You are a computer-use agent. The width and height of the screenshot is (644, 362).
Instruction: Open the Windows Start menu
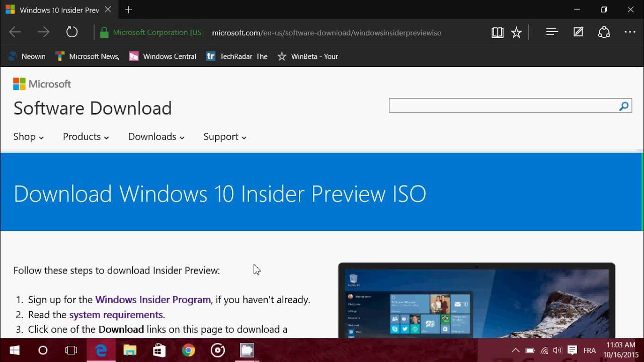point(14,350)
